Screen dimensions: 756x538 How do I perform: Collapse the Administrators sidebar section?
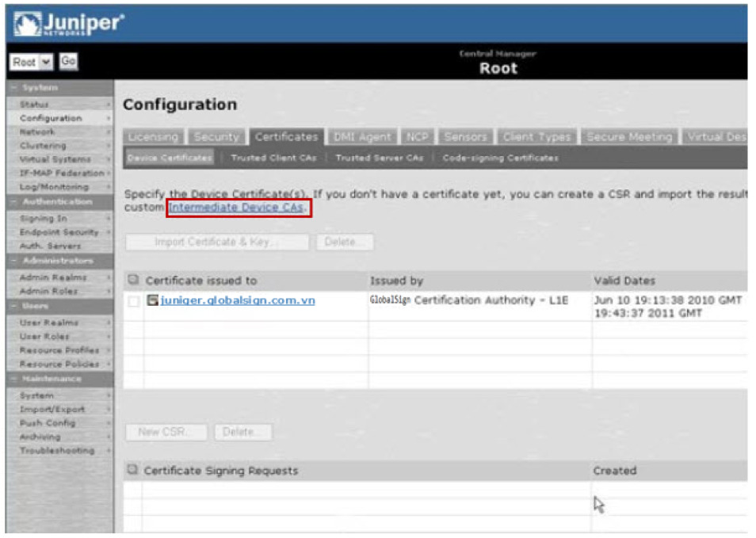point(13,261)
